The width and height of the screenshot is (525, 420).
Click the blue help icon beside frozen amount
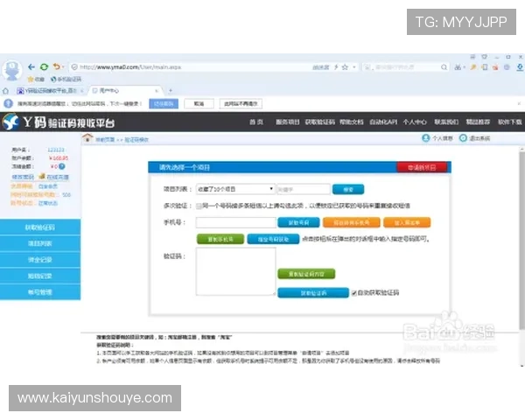coord(62,165)
